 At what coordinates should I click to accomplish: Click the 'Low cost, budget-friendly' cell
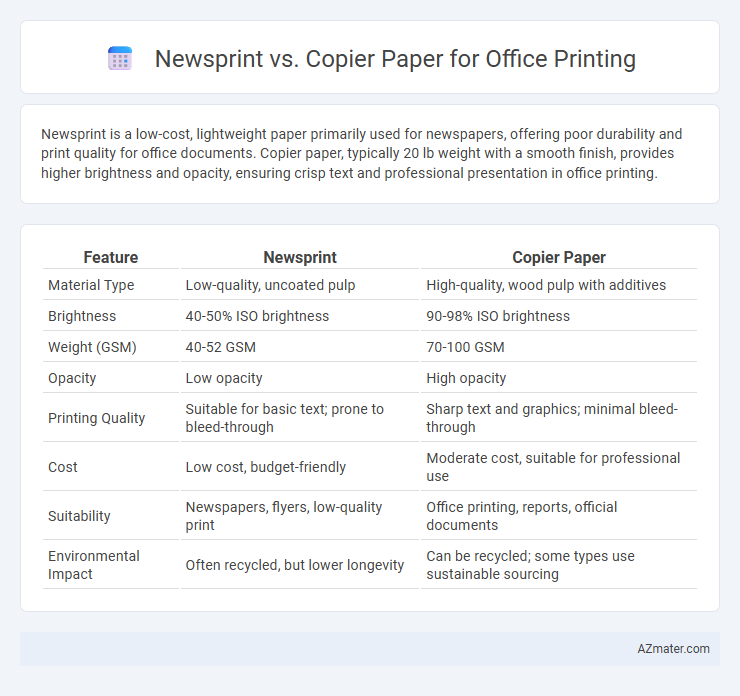tap(300, 467)
